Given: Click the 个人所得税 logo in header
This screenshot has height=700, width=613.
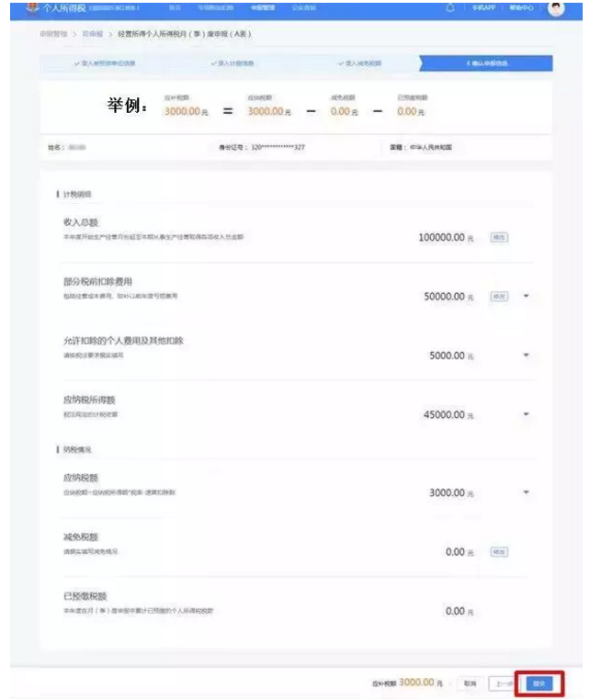Looking at the screenshot, I should coord(56,8).
